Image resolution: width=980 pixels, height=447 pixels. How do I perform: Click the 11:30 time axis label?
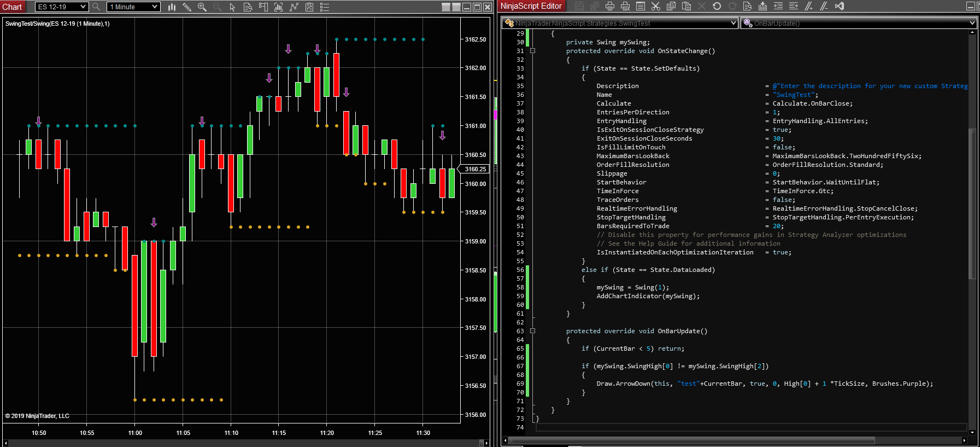click(x=423, y=433)
